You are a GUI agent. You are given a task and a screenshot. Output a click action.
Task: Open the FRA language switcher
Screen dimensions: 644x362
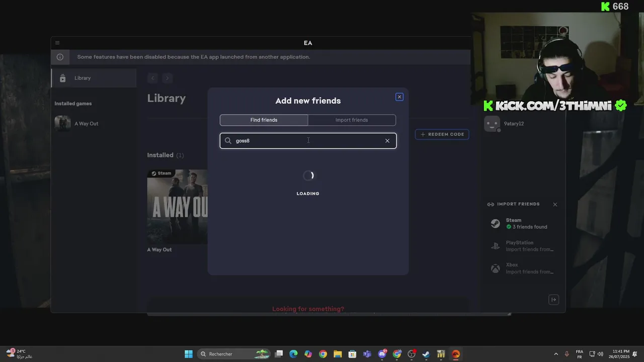(580, 354)
